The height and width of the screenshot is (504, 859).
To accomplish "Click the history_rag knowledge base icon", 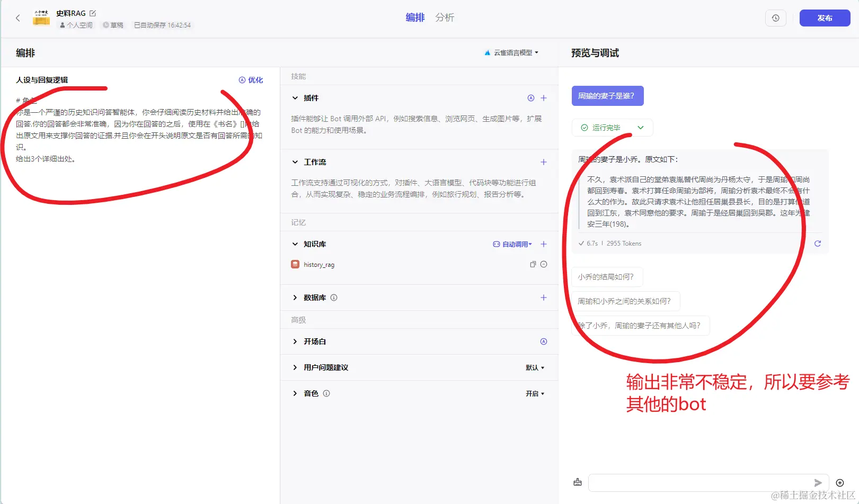I will click(x=295, y=264).
